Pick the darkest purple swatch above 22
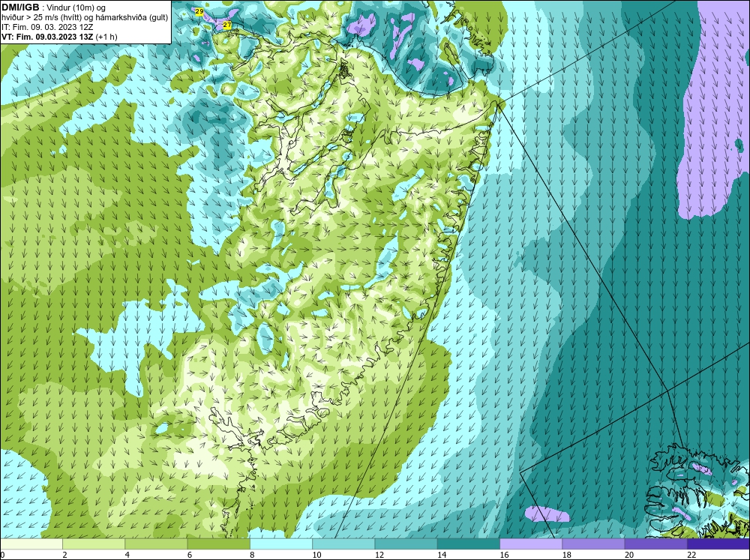The image size is (750, 560). [x=718, y=544]
